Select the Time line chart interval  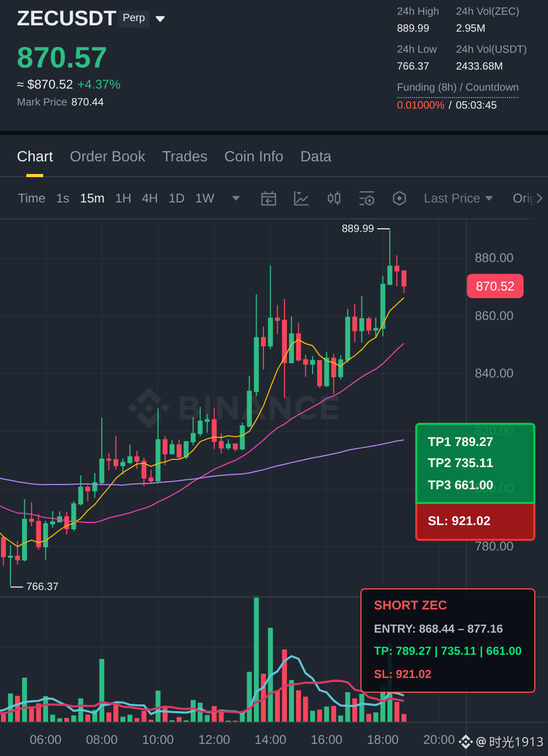pos(32,198)
